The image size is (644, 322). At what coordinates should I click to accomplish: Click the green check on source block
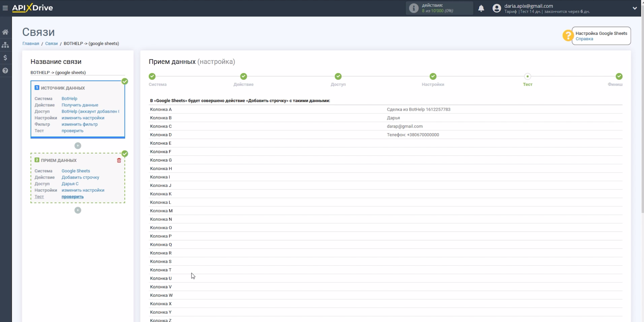point(125,81)
